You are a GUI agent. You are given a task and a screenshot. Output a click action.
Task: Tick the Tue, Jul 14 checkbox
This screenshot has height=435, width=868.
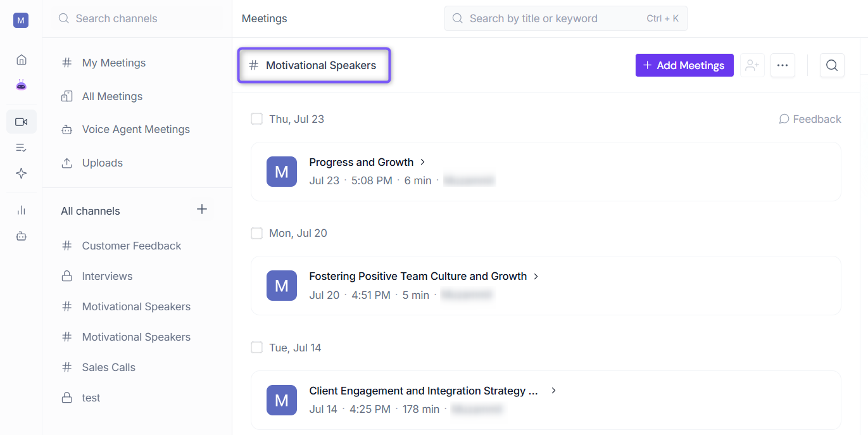pyautogui.click(x=256, y=348)
